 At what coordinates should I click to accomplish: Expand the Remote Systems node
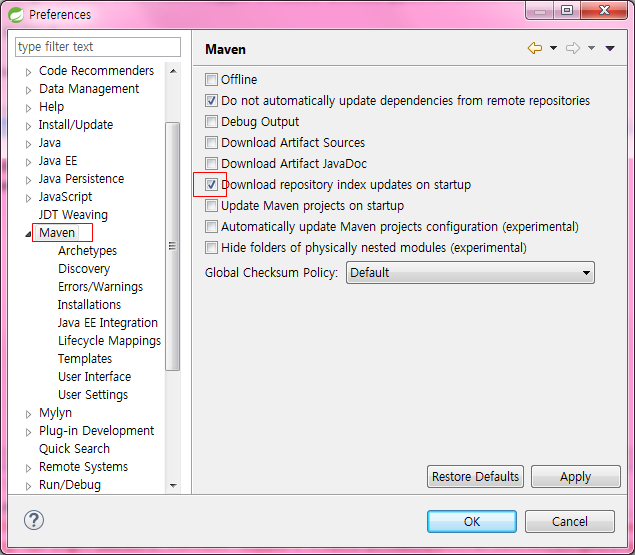point(28,468)
